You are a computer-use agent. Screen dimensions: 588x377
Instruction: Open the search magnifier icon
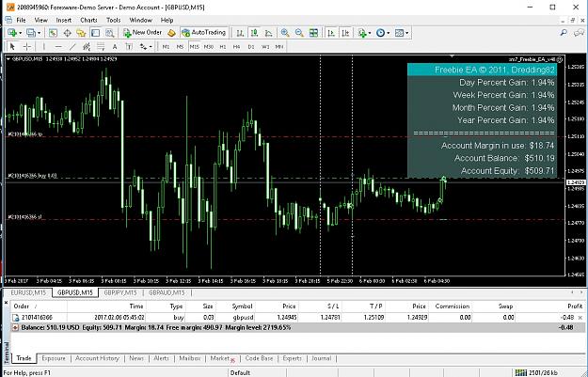[x=564, y=33]
